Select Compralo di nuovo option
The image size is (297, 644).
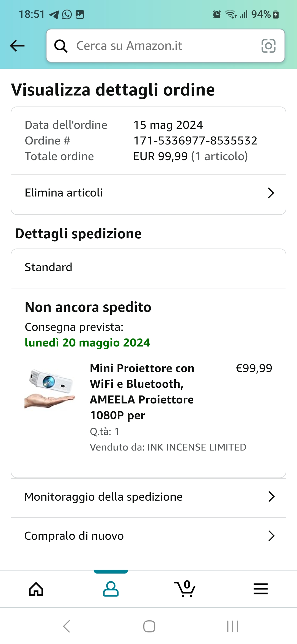click(x=74, y=536)
